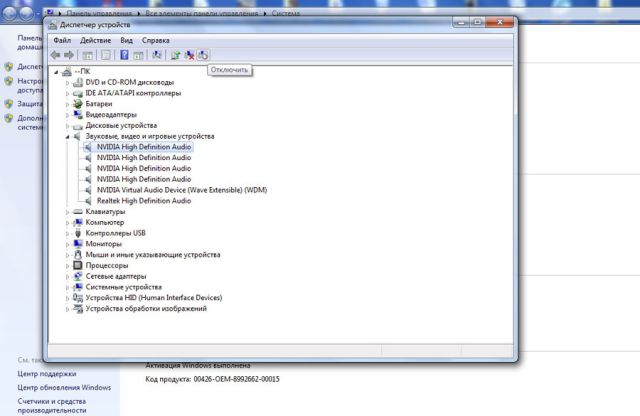Open Properties via the toolbar sheet icon
The height and width of the screenshot is (416, 640).
106,55
